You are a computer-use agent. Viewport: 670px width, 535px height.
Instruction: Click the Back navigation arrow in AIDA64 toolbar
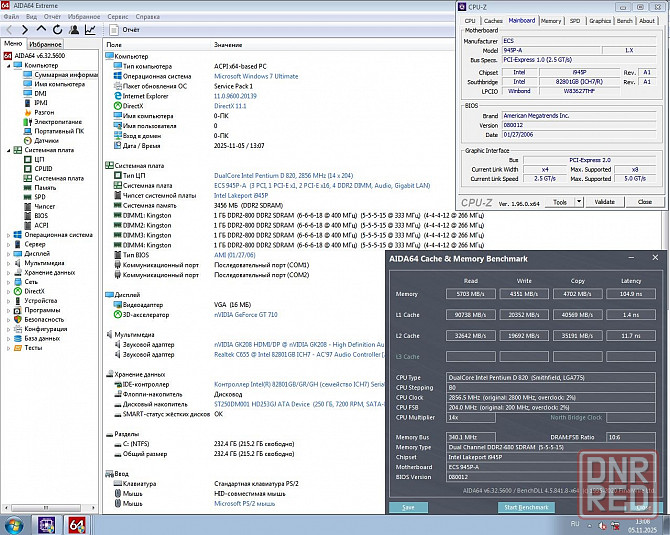coord(9,30)
